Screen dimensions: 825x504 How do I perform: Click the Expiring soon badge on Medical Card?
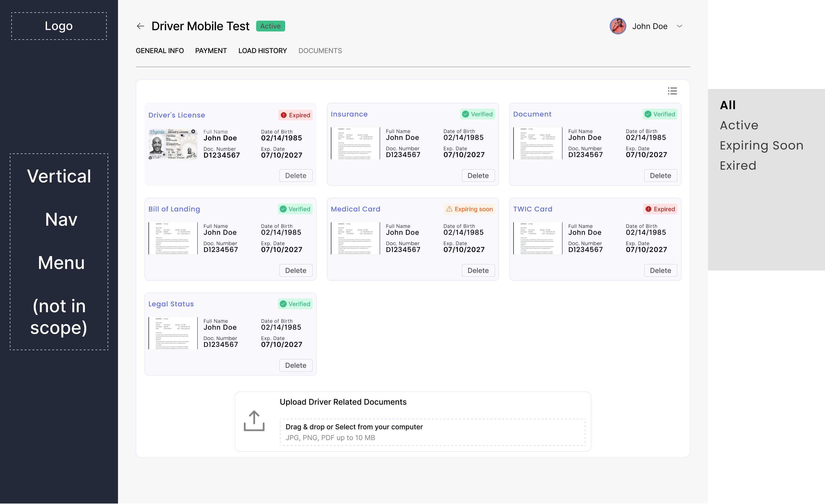(470, 209)
